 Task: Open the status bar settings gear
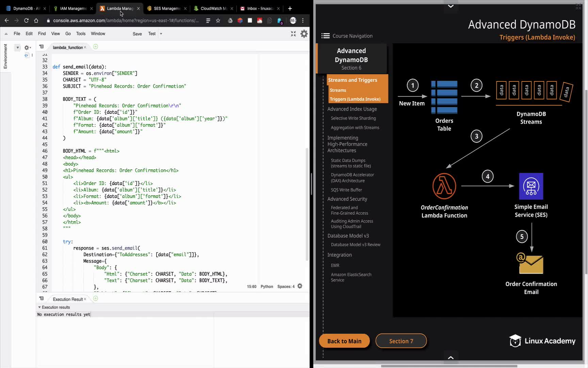[300, 286]
